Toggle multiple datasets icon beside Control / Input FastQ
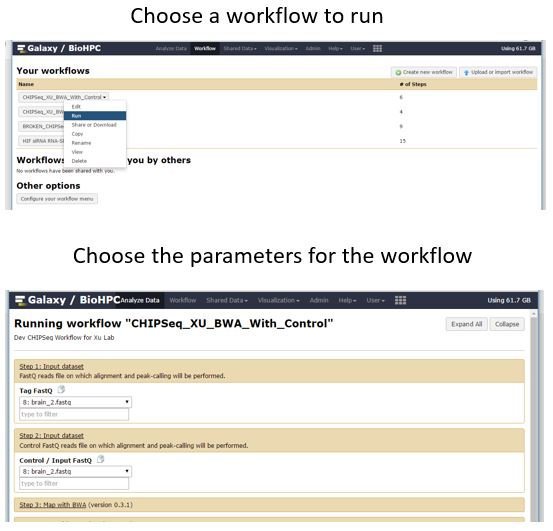This screenshot has height=531, width=553. (101, 459)
